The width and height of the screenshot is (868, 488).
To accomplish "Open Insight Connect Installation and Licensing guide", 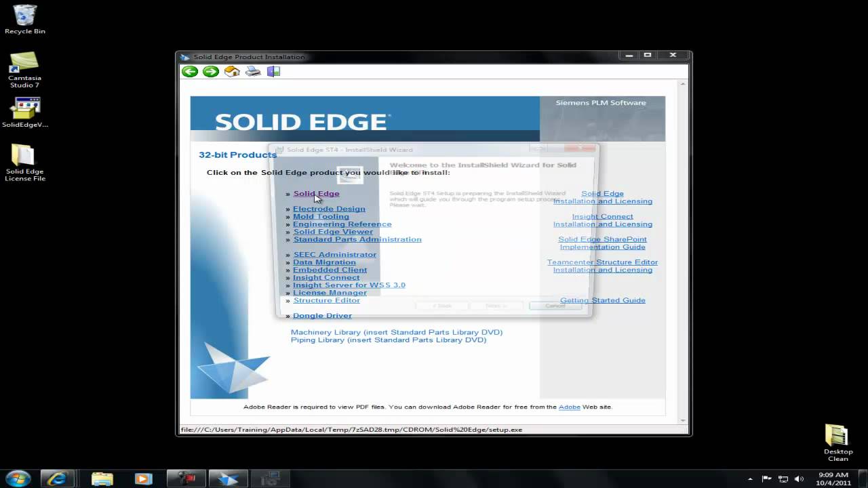I will point(602,220).
